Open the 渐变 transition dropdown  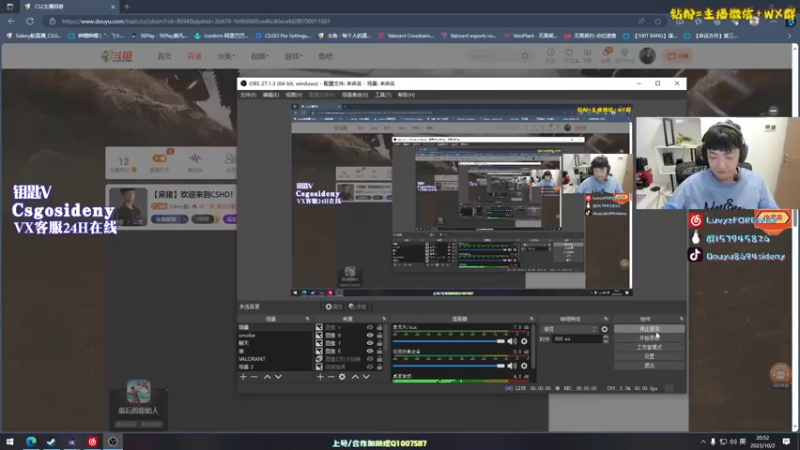(569, 329)
